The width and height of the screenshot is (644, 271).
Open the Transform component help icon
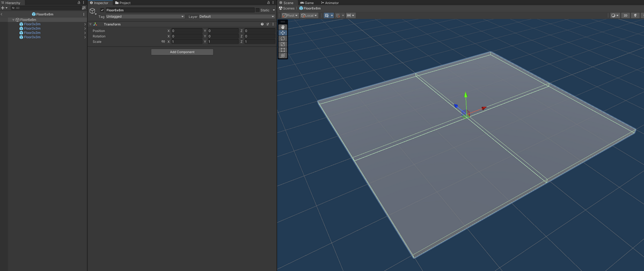pos(262,24)
